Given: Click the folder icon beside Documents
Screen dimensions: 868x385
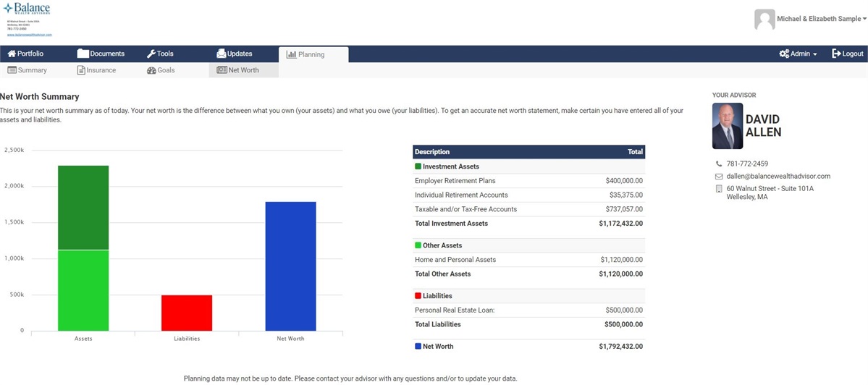Looking at the screenshot, I should coord(83,54).
